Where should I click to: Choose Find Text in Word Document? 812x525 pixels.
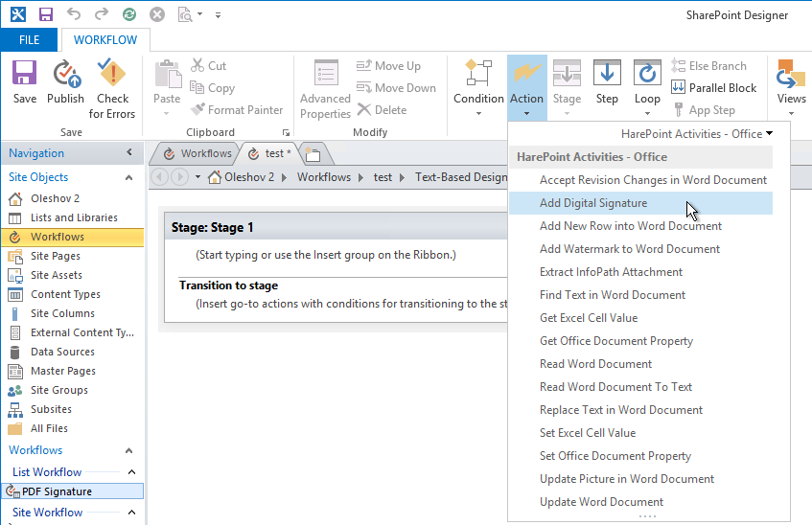click(641, 295)
